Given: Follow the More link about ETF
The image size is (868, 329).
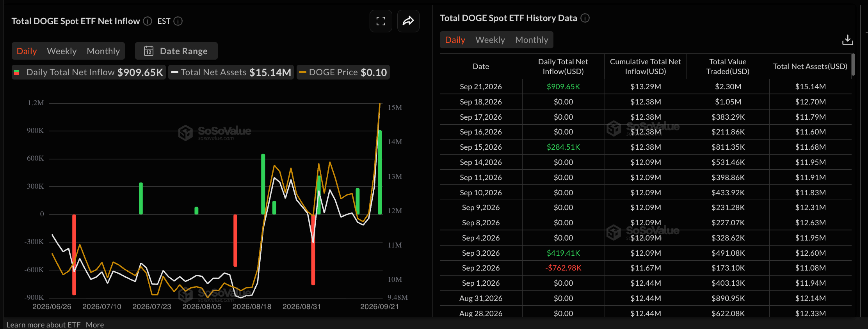Looking at the screenshot, I should (95, 325).
